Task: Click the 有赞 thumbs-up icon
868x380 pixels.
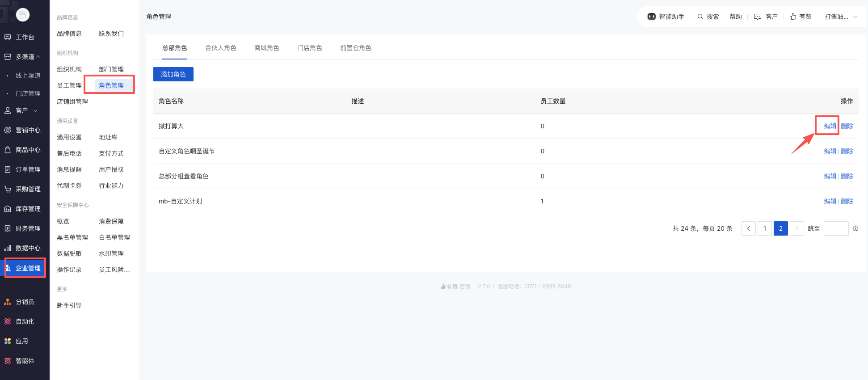Action: 793,17
